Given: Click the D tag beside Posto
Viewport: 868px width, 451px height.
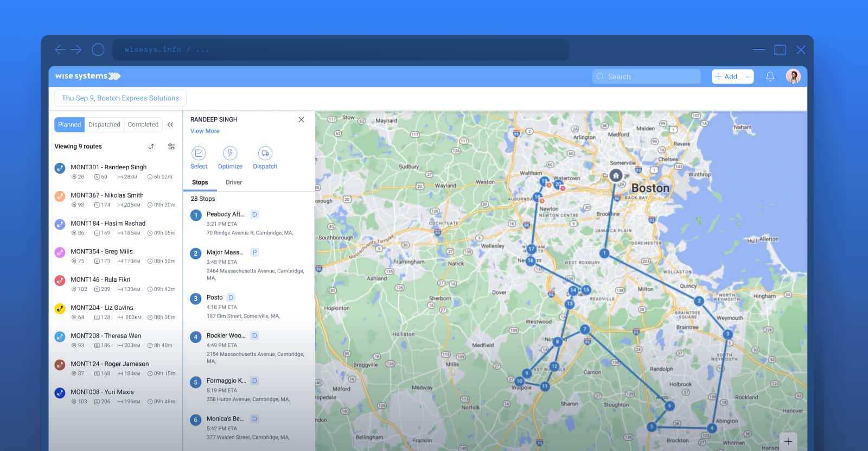Looking at the screenshot, I should tap(231, 297).
